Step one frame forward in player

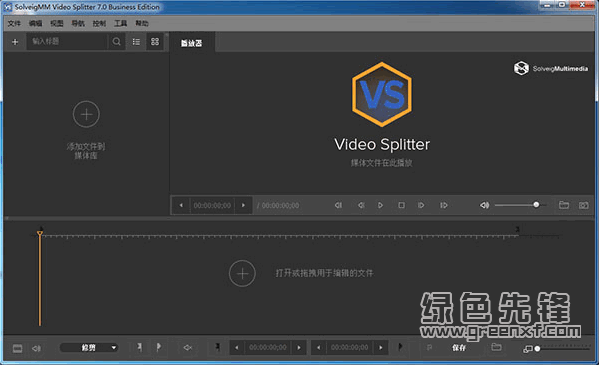(x=421, y=205)
